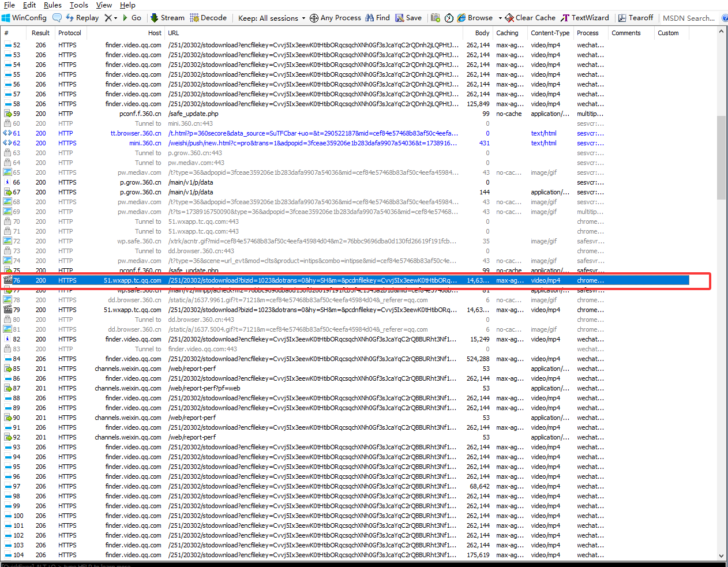Toggle Decode mode
Screen dimensions: 728x567
[208, 18]
